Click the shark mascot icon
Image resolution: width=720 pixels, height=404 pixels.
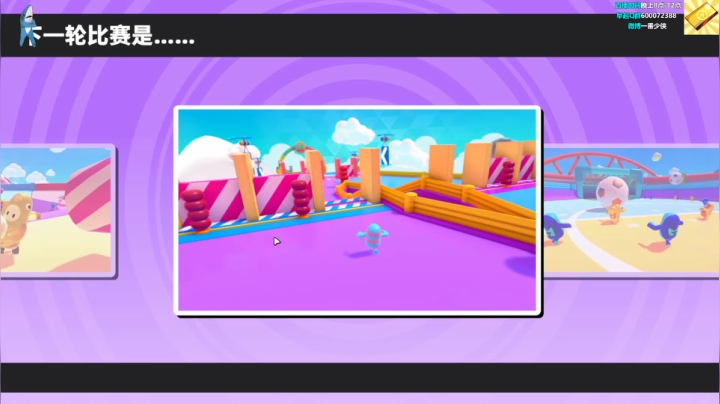(28, 26)
